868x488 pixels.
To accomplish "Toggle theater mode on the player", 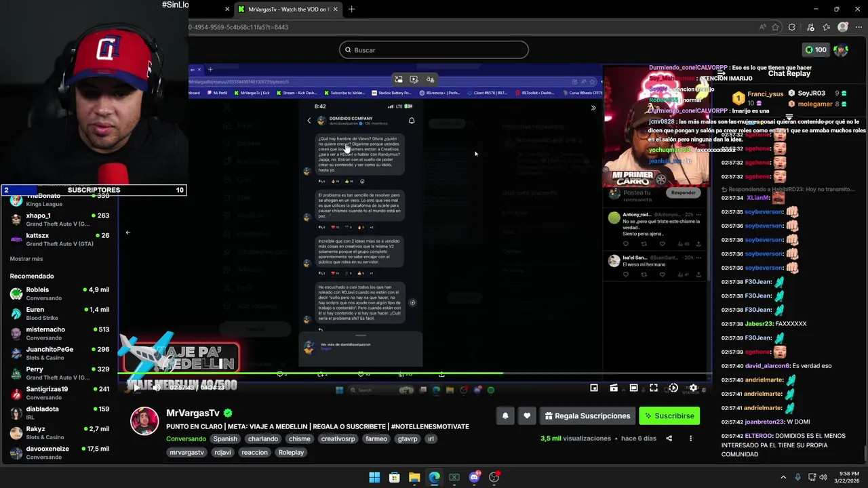I will coord(633,388).
